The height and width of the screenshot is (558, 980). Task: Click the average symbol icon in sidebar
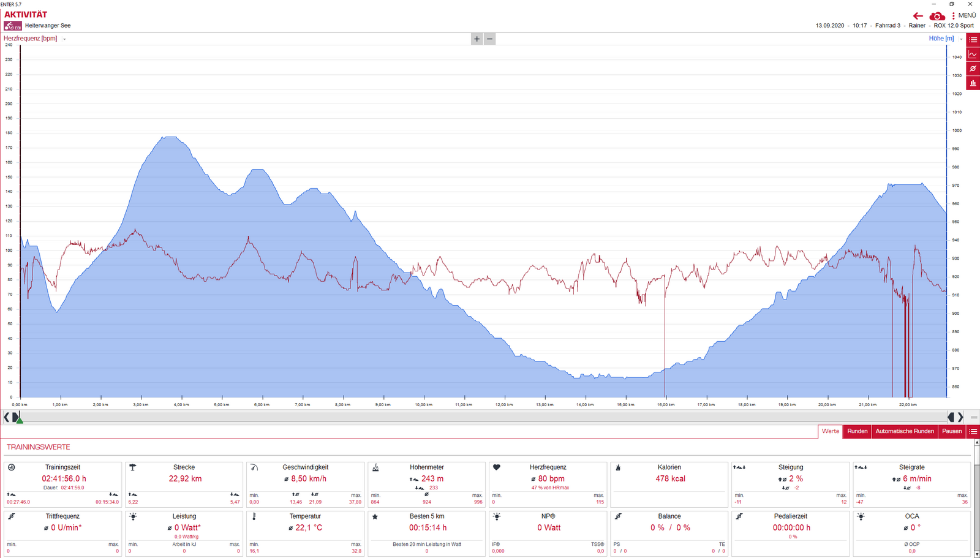[x=973, y=69]
